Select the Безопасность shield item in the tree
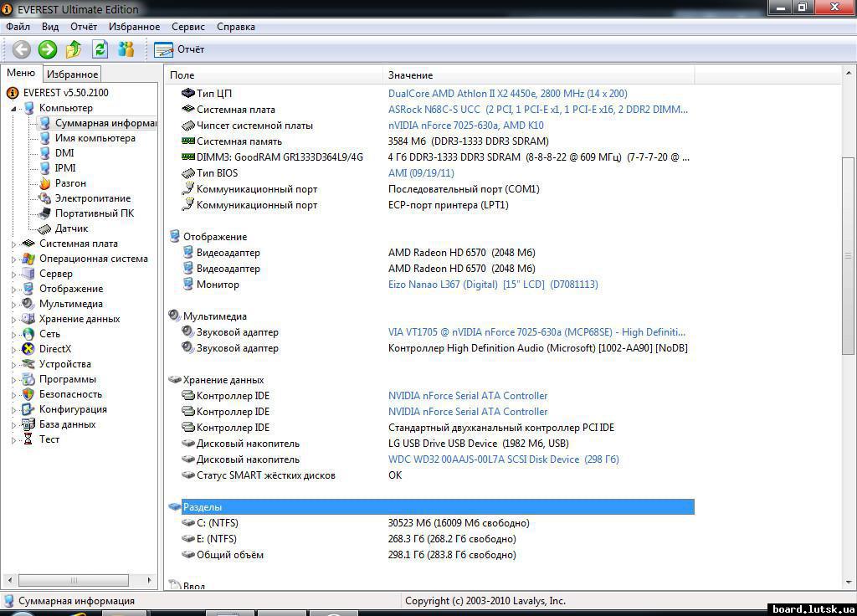Image resolution: width=857 pixels, height=616 pixels. tap(70, 394)
